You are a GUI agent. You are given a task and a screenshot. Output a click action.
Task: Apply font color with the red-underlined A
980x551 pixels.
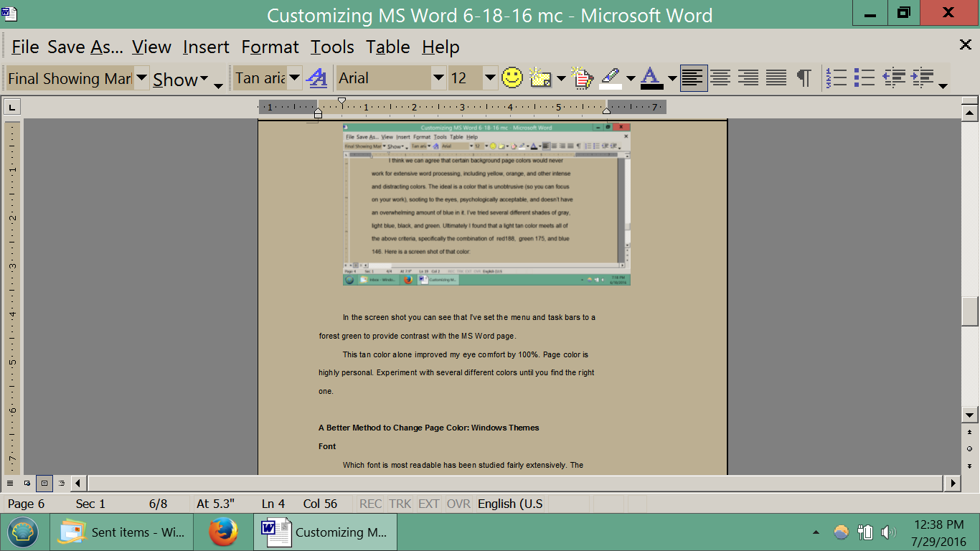pos(651,77)
